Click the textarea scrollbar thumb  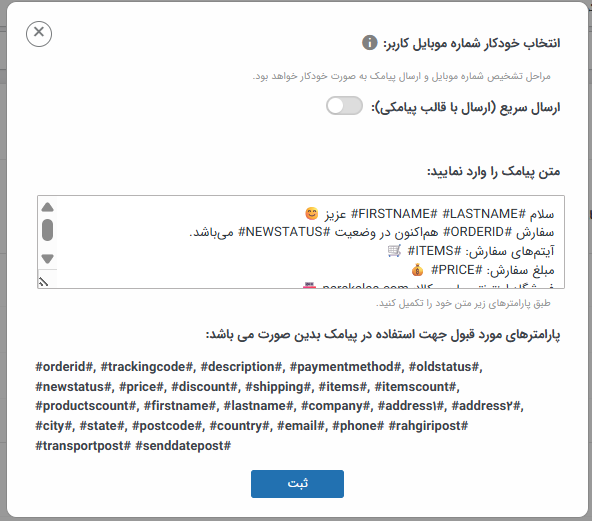coord(48,230)
